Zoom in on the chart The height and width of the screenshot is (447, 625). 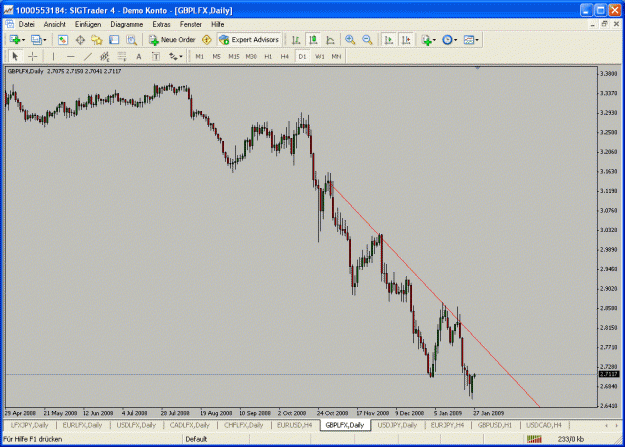coord(350,40)
